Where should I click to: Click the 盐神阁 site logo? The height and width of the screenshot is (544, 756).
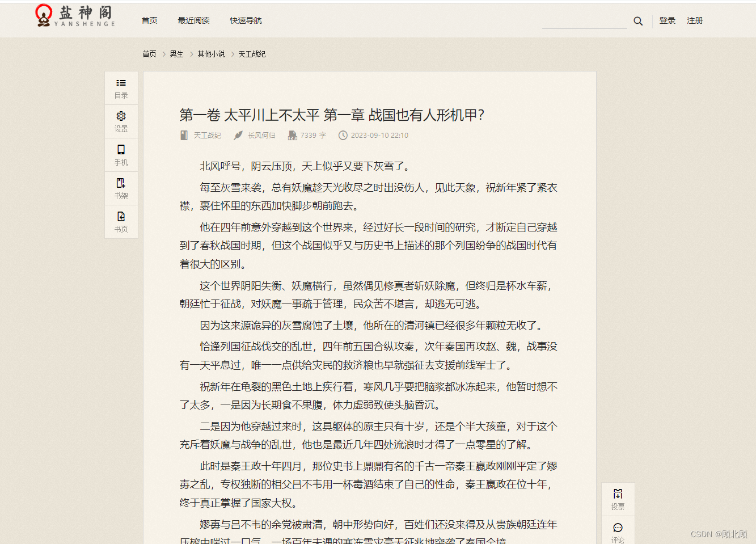pos(75,16)
